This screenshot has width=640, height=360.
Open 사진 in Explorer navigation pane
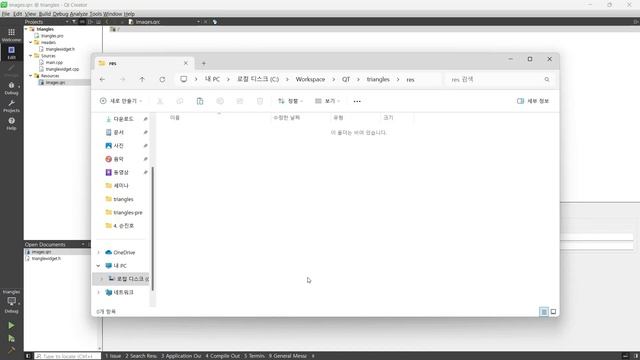tap(118, 146)
